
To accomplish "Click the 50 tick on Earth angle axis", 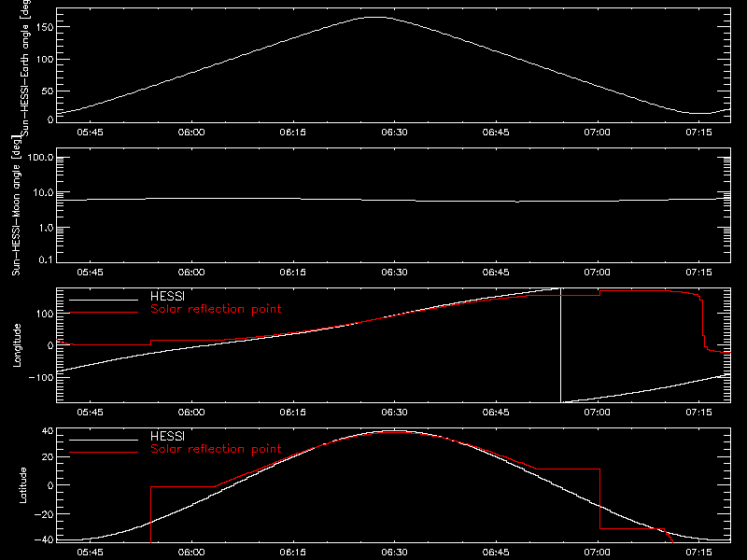I will pos(48,91).
